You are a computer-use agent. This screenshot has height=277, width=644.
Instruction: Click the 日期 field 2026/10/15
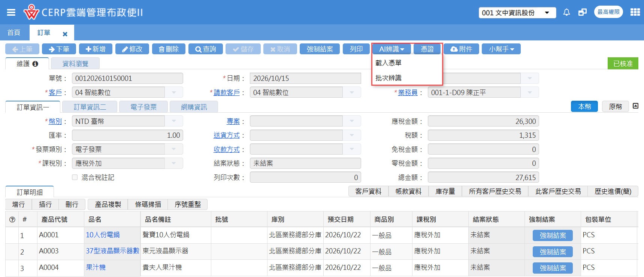pyautogui.click(x=305, y=78)
